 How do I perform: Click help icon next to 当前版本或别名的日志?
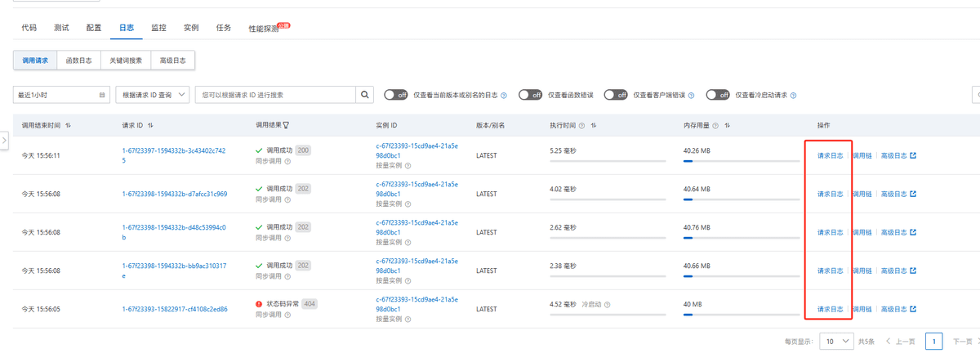(x=504, y=95)
